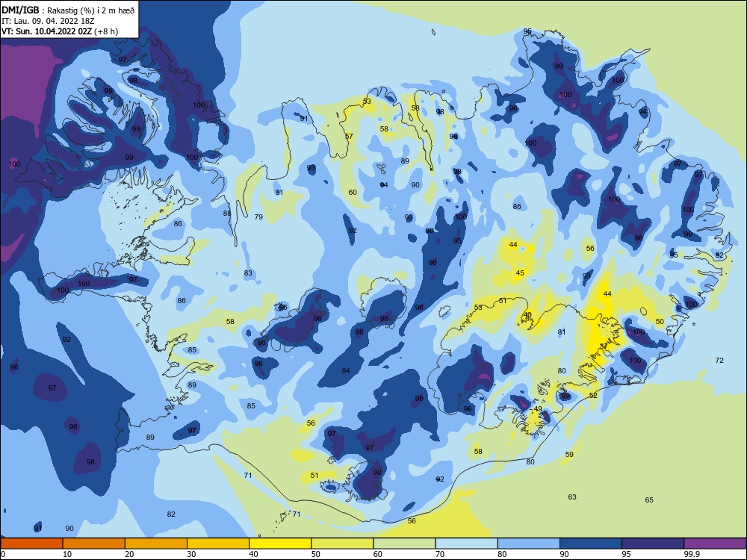747x560 pixels.
Task: Click the map value '49'
Action: 538,409
